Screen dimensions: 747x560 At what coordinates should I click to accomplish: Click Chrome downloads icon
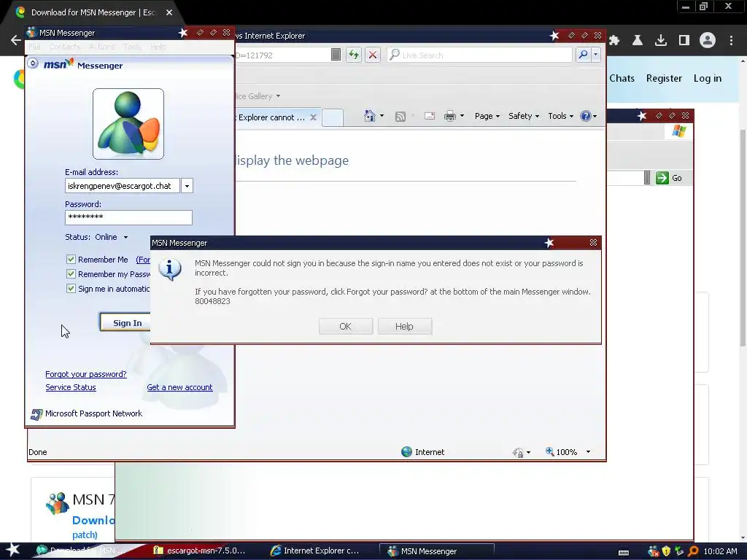click(x=661, y=41)
